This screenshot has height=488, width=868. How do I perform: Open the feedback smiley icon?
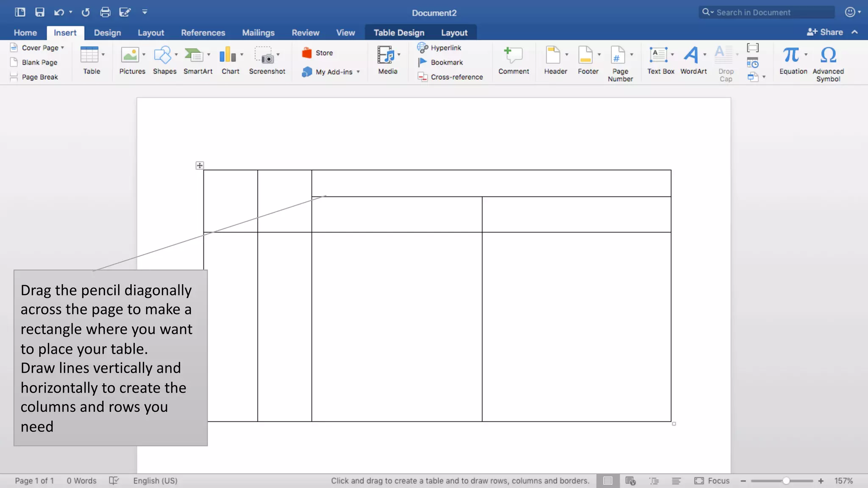(850, 12)
